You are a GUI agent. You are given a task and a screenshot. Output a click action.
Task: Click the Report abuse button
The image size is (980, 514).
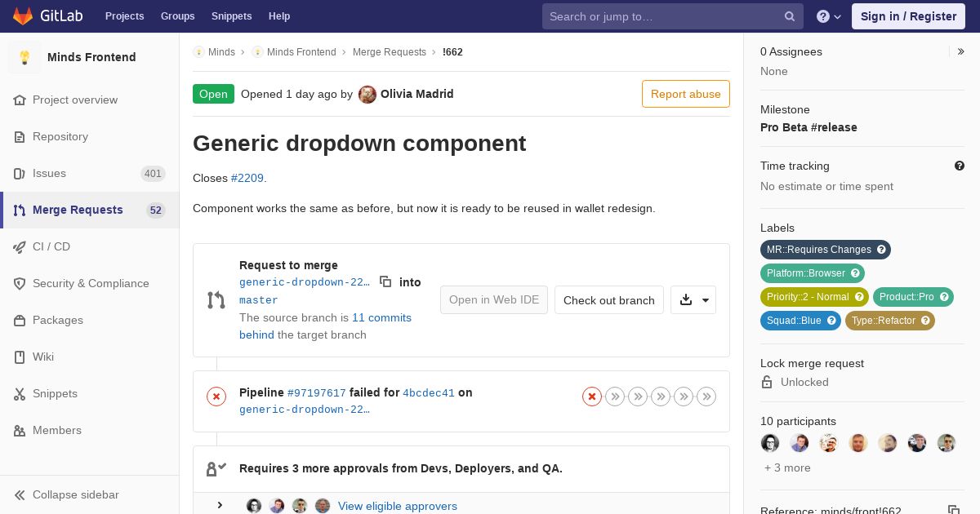point(686,94)
